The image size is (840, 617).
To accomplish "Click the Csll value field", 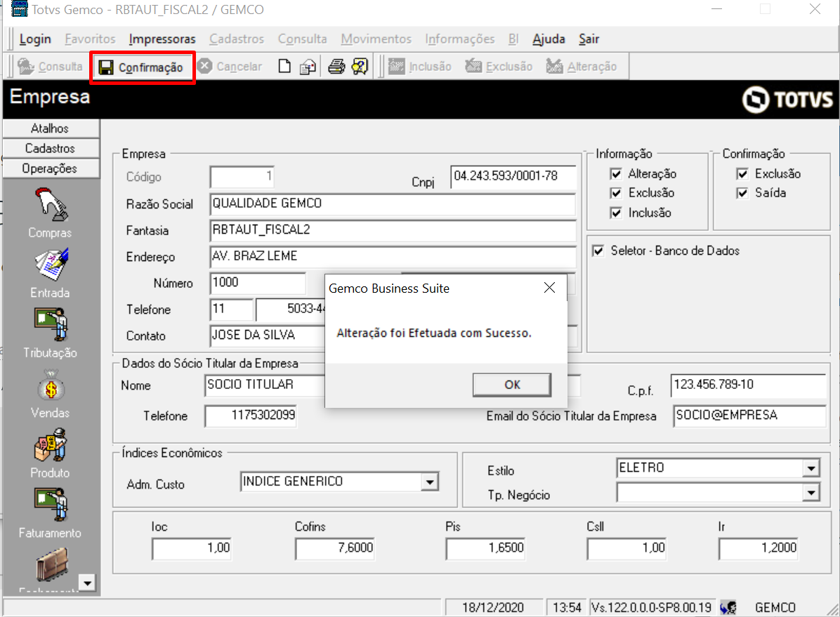I will pos(626,549).
